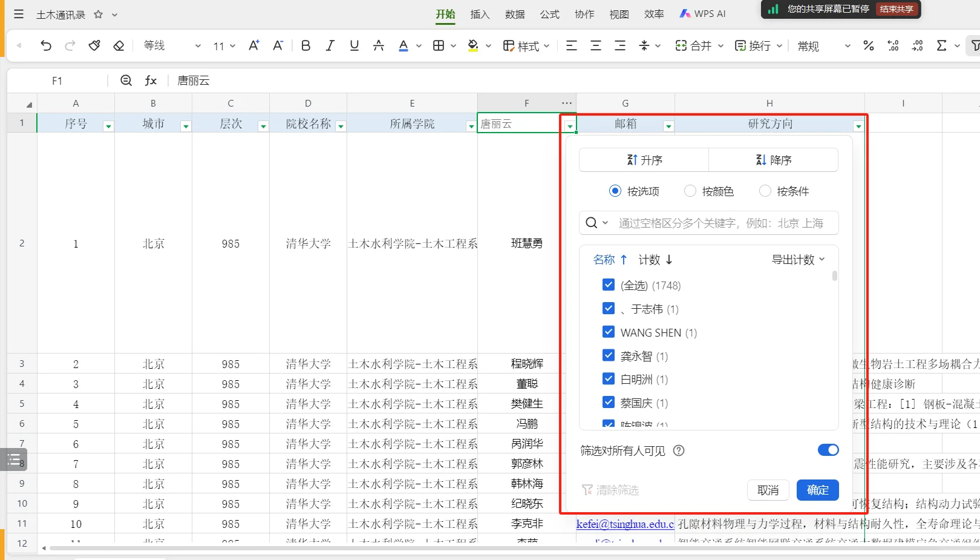Toggle italic formatting
The width and height of the screenshot is (980, 560).
click(x=330, y=45)
